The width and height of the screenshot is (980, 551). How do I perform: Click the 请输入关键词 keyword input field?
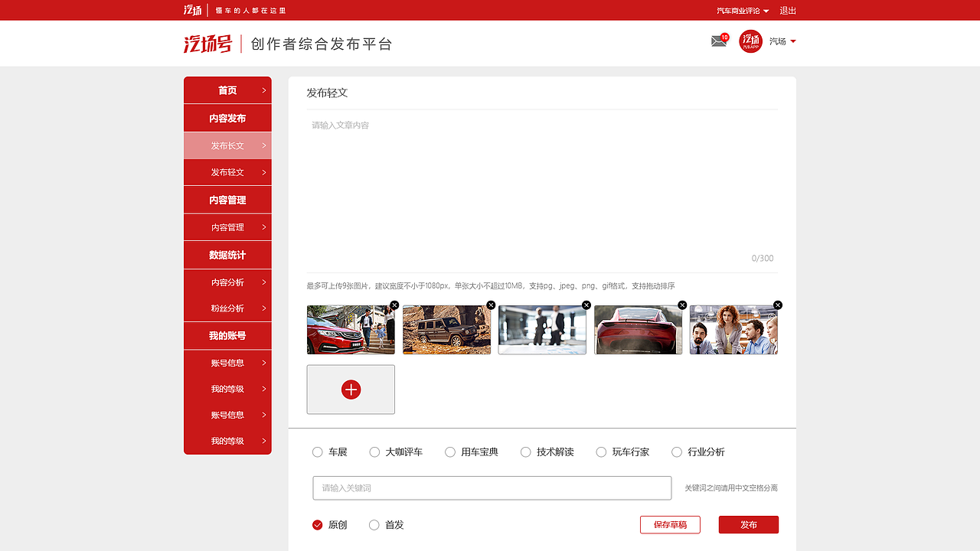click(x=492, y=487)
